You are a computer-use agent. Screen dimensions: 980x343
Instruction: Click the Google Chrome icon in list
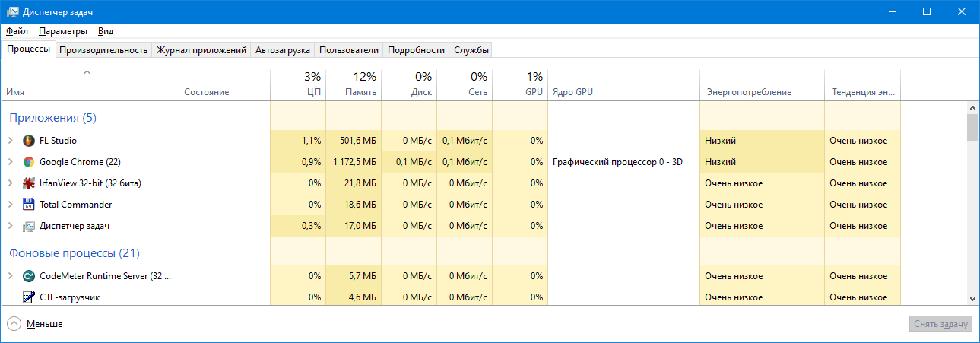(x=29, y=162)
